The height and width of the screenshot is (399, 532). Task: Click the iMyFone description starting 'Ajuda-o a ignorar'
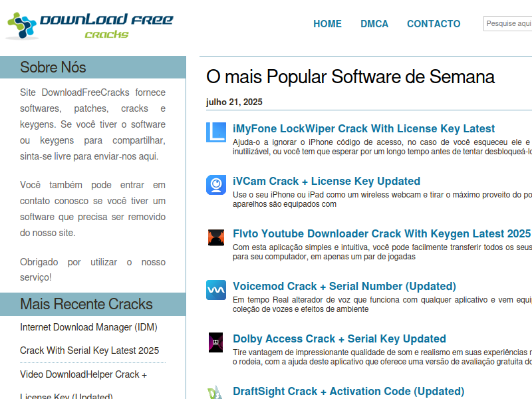(x=382, y=147)
